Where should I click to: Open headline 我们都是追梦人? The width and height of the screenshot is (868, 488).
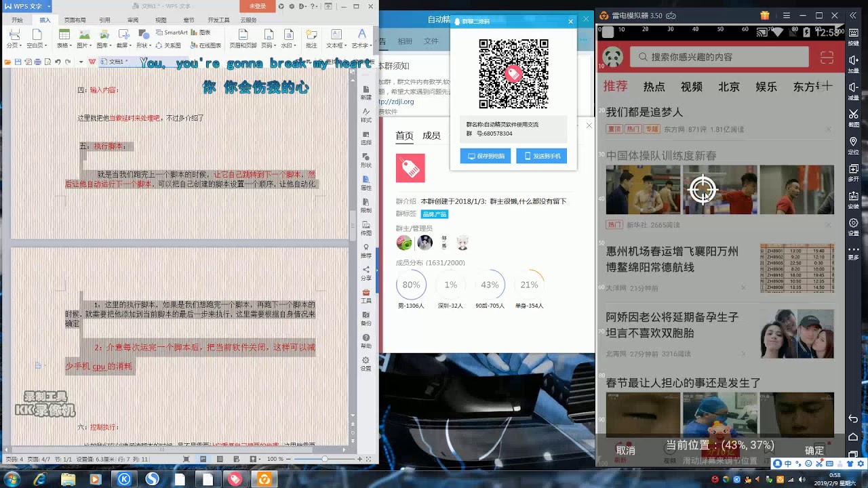point(644,112)
